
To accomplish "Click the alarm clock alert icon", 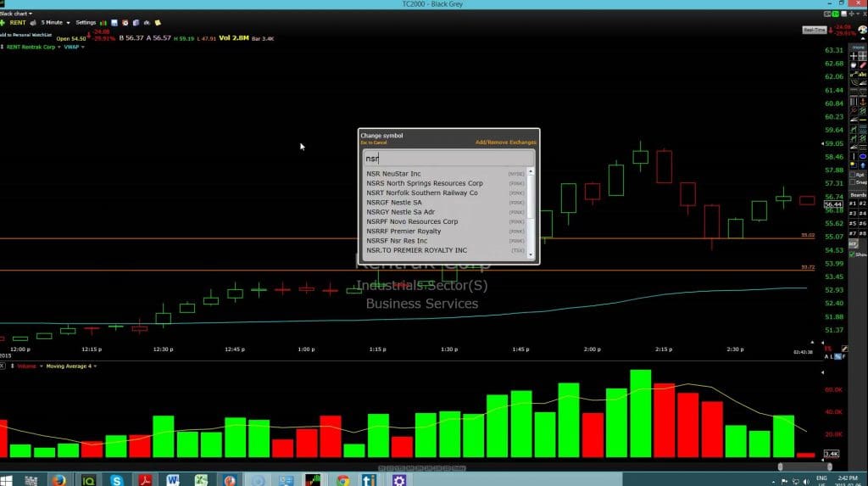I will 125,23.
